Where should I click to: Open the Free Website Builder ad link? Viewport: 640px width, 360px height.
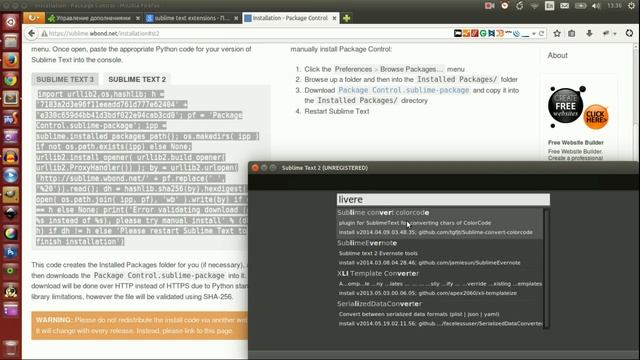[x=576, y=142]
